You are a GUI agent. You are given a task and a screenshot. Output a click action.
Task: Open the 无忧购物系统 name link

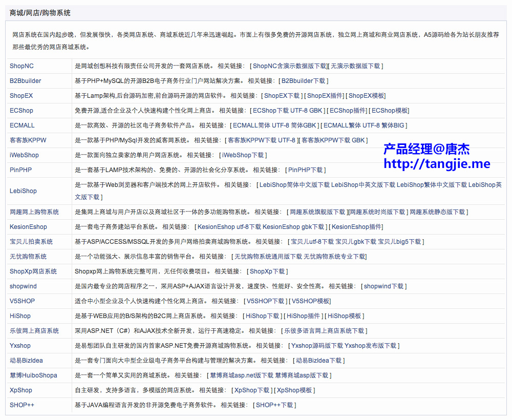click(x=28, y=257)
